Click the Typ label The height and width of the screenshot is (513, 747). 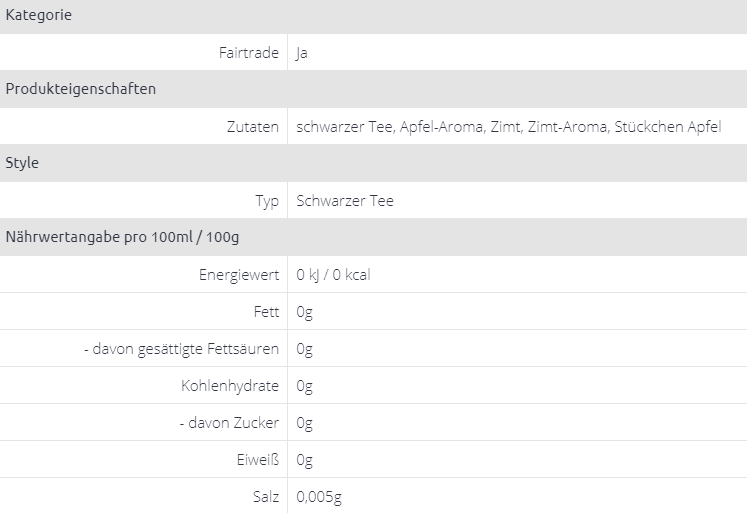[x=267, y=201]
